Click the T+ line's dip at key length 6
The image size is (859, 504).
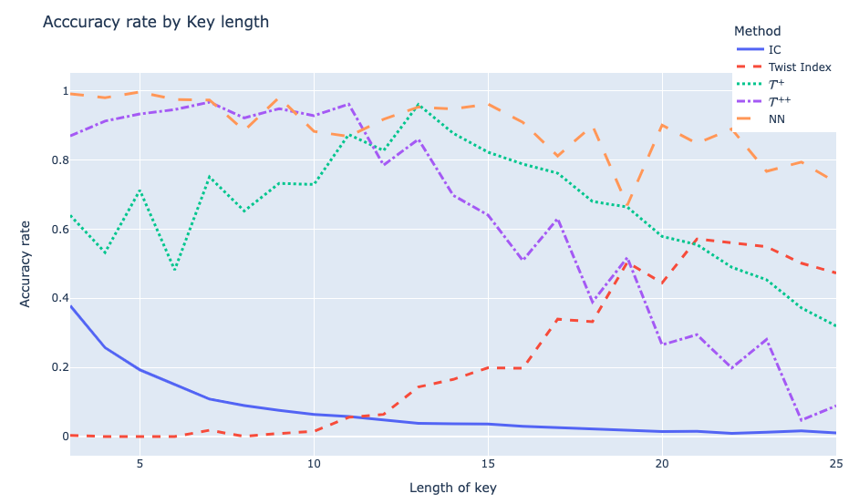[174, 271]
